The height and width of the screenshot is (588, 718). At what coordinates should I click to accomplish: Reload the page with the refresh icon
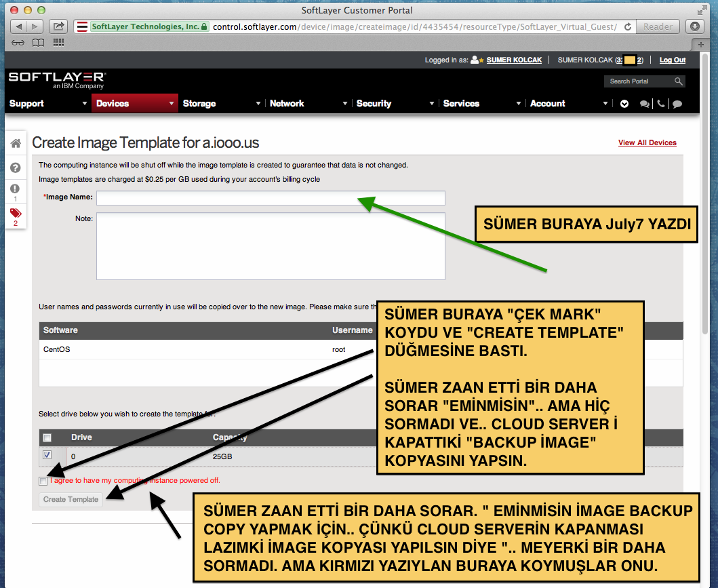coord(628,27)
